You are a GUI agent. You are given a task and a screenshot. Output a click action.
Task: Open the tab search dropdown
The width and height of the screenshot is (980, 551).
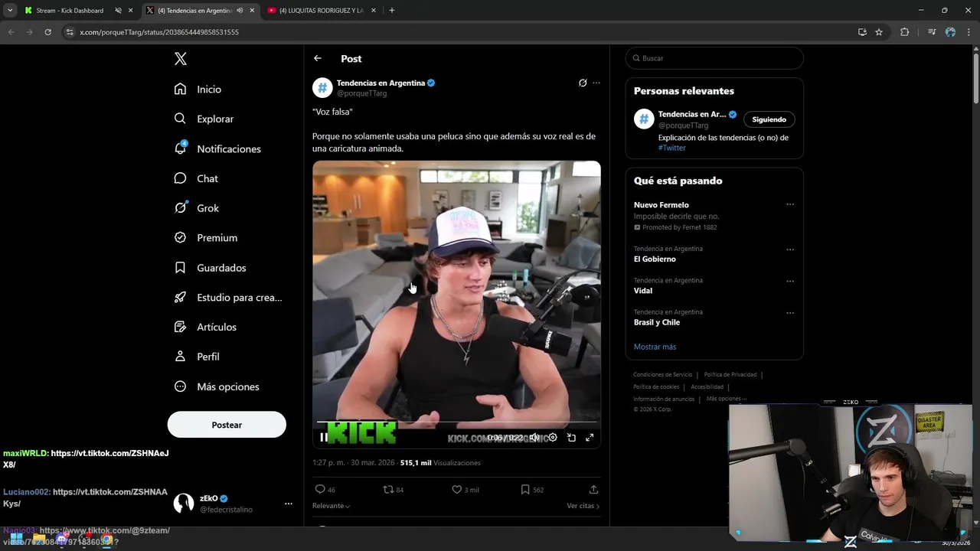click(10, 11)
